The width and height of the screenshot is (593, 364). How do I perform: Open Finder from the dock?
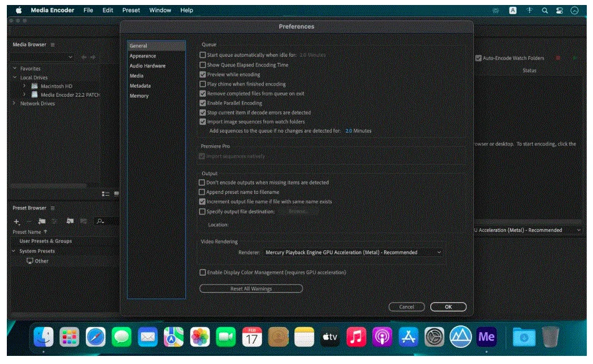coord(44,337)
